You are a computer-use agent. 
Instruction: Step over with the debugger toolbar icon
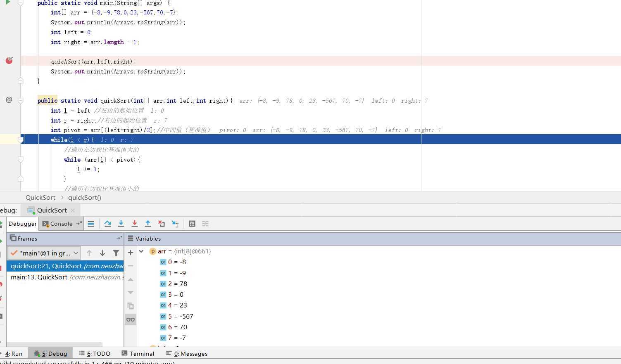107,224
